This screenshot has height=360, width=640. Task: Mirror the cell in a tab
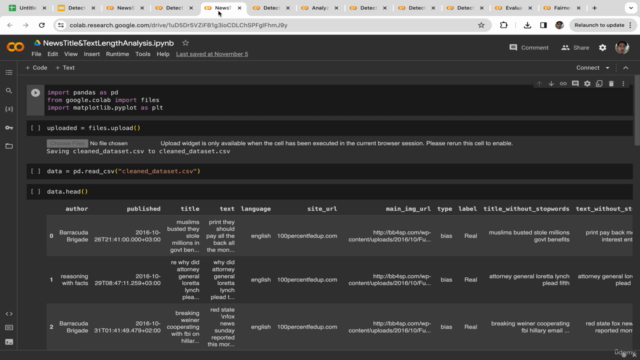pyautogui.click(x=599, y=84)
